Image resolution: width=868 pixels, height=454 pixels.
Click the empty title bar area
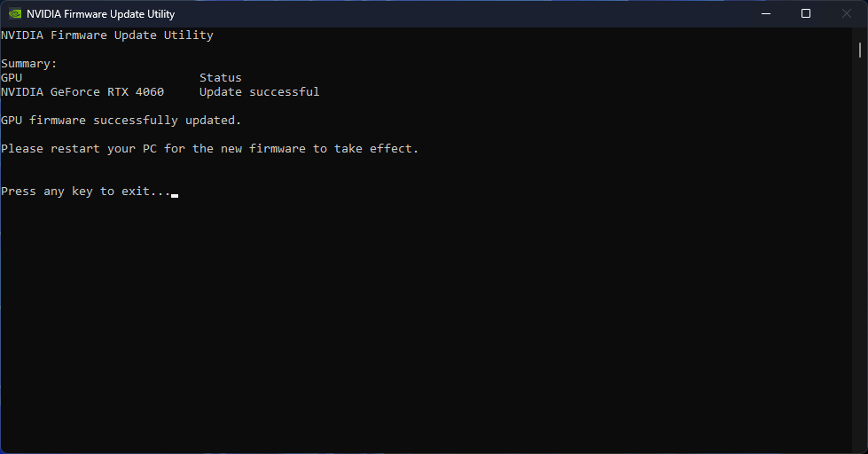(465, 14)
